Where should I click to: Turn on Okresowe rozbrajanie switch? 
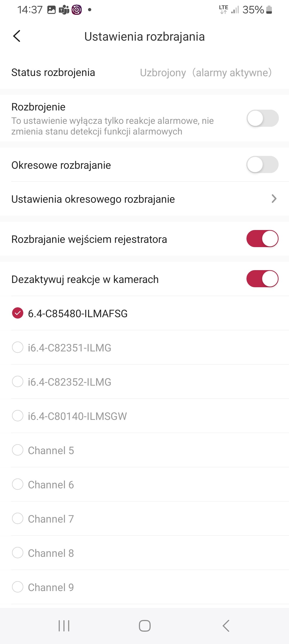point(262,165)
